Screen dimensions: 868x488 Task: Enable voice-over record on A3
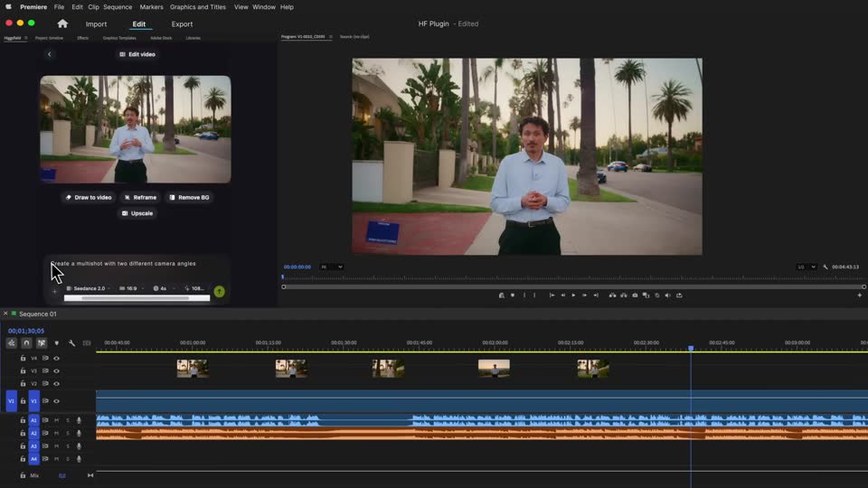pyautogui.click(x=79, y=446)
